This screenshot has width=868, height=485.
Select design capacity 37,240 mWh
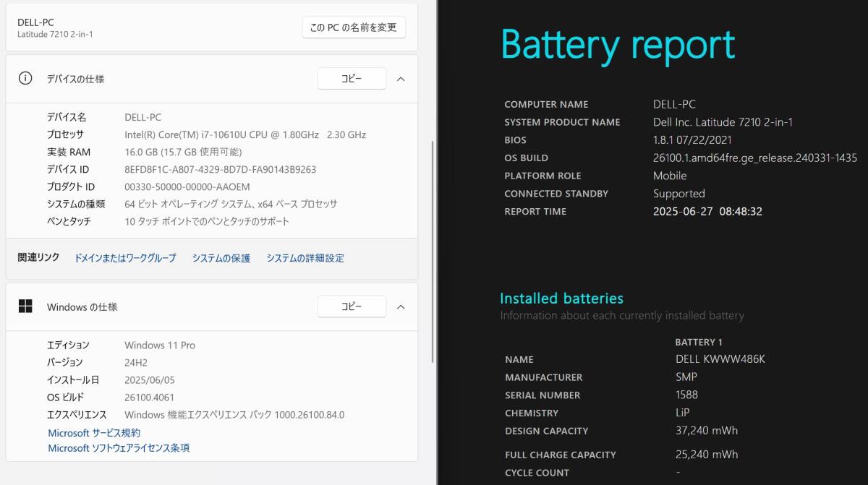pyautogui.click(x=707, y=431)
